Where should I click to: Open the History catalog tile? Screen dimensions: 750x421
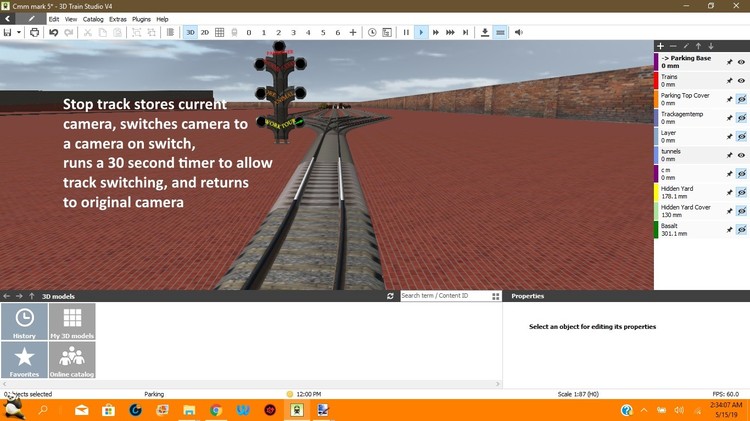pyautogui.click(x=24, y=321)
